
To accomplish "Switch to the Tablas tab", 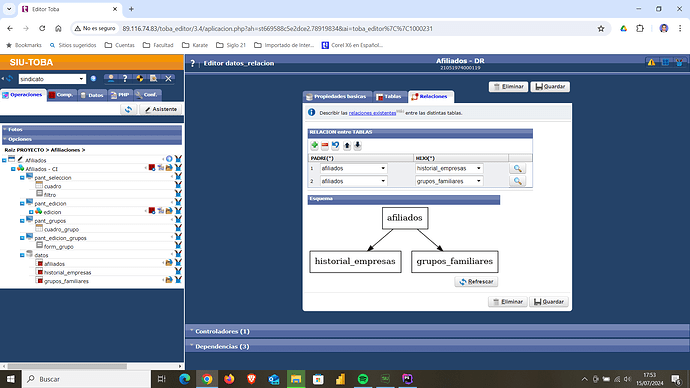I will (389, 96).
